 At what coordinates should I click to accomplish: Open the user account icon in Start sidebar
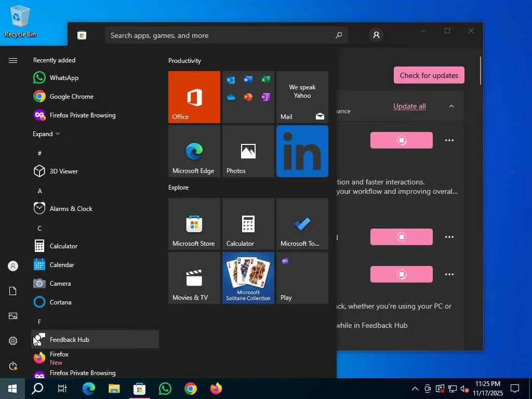(x=13, y=266)
